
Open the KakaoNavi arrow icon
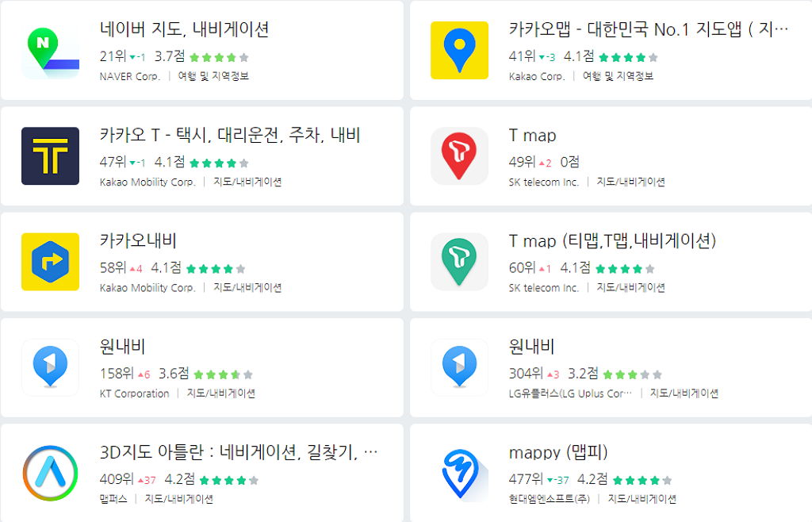tap(50, 262)
